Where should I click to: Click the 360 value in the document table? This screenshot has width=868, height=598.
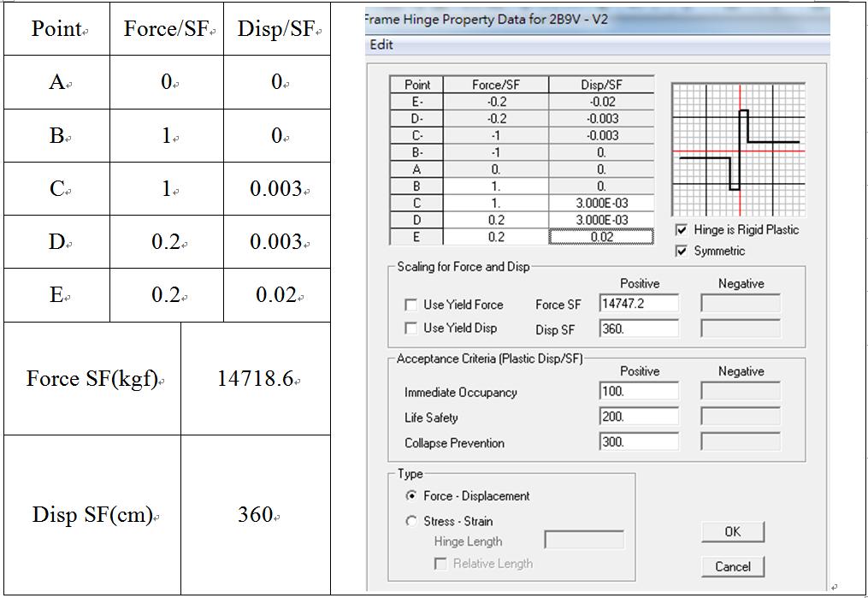(256, 515)
